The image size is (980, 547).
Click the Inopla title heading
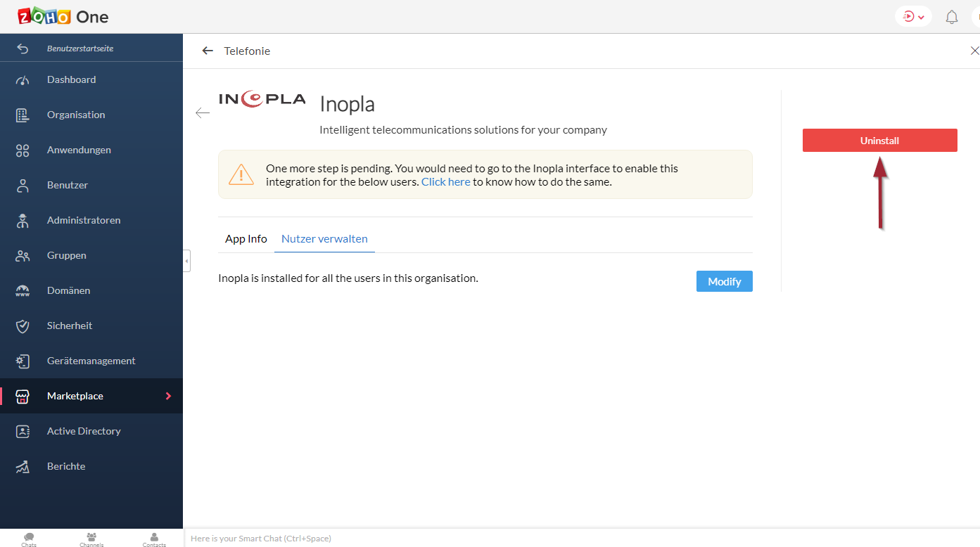pyautogui.click(x=348, y=104)
